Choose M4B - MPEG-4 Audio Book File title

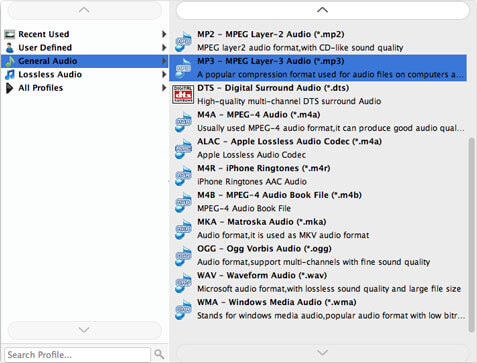click(279, 195)
